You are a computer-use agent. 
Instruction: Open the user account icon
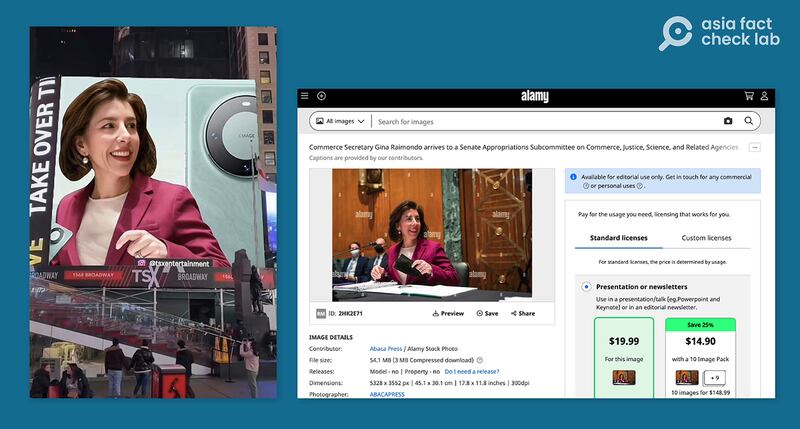pos(764,96)
